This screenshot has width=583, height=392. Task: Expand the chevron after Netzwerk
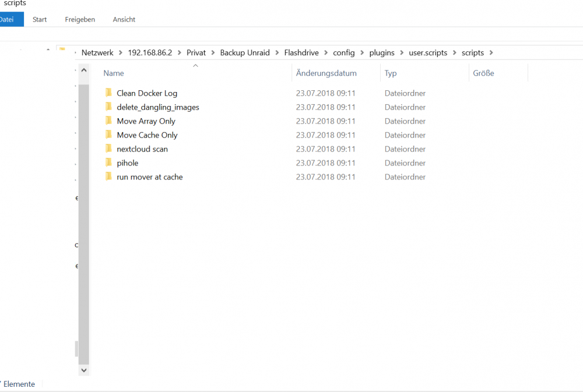click(121, 53)
